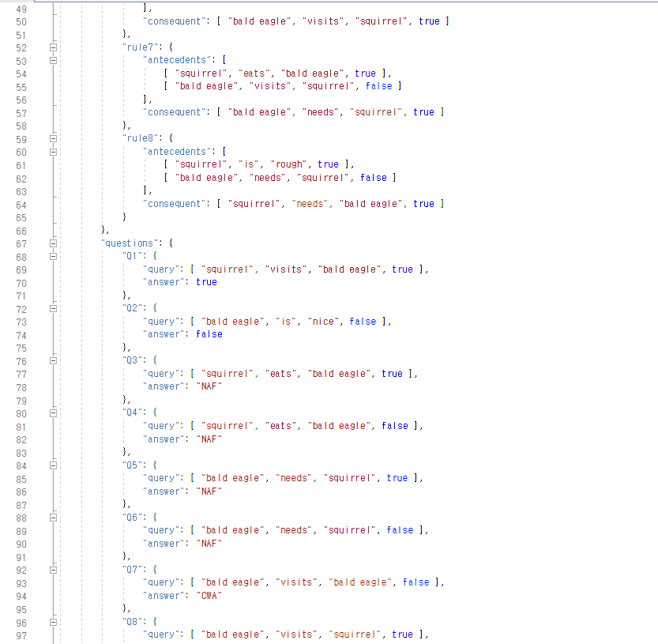The image size is (658, 644).
Task: Collapse the questions object
Action: click(x=52, y=243)
